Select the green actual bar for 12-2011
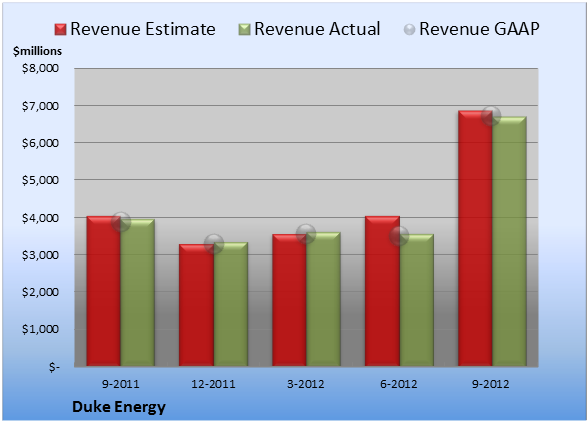Image resolution: width=588 pixels, height=422 pixels. [x=231, y=304]
